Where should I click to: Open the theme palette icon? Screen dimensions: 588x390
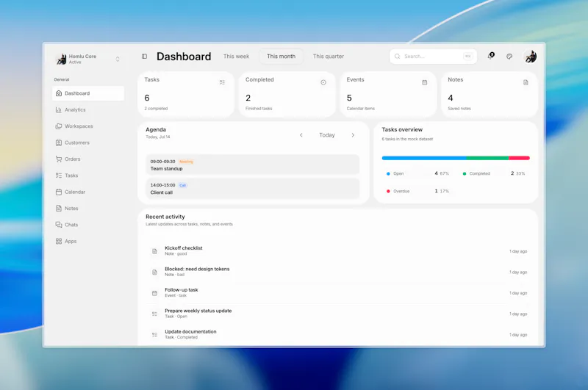[509, 57]
